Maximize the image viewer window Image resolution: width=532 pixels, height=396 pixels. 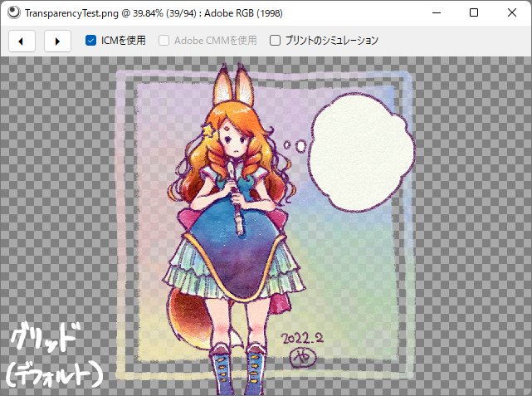pyautogui.click(x=474, y=13)
